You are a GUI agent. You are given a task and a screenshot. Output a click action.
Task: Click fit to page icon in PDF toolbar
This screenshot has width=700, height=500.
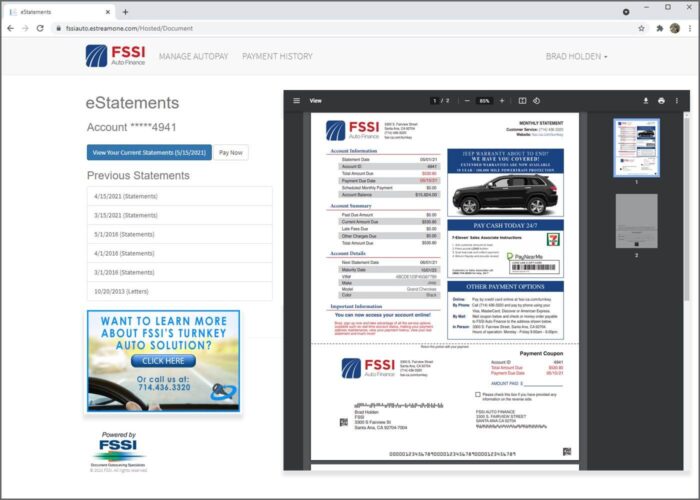[522, 100]
